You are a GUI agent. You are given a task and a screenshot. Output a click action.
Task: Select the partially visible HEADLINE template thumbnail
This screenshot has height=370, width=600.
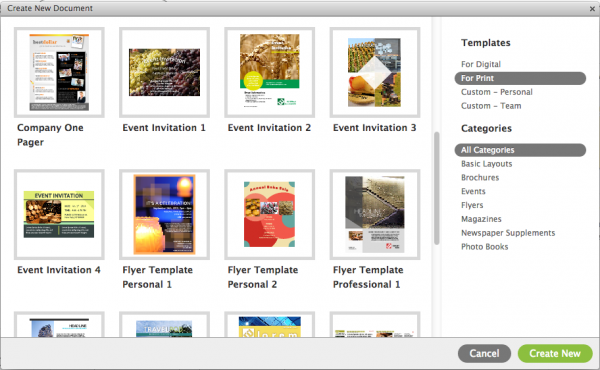59,325
